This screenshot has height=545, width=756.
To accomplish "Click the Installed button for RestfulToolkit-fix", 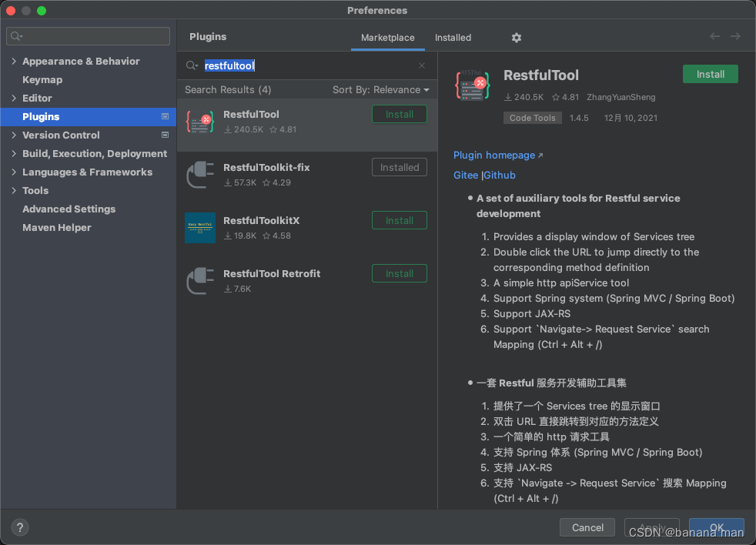I will click(x=400, y=167).
